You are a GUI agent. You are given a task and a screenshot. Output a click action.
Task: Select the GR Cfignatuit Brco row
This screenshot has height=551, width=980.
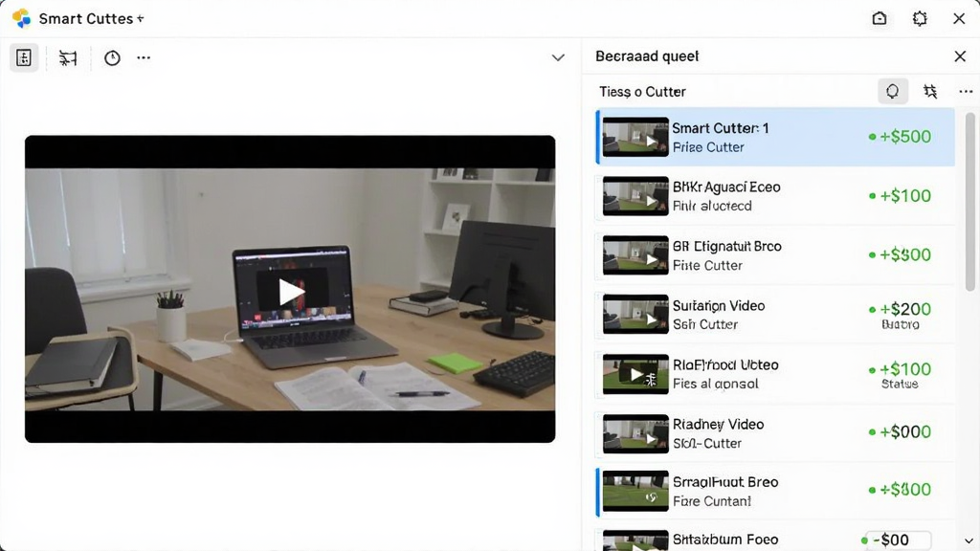point(775,255)
